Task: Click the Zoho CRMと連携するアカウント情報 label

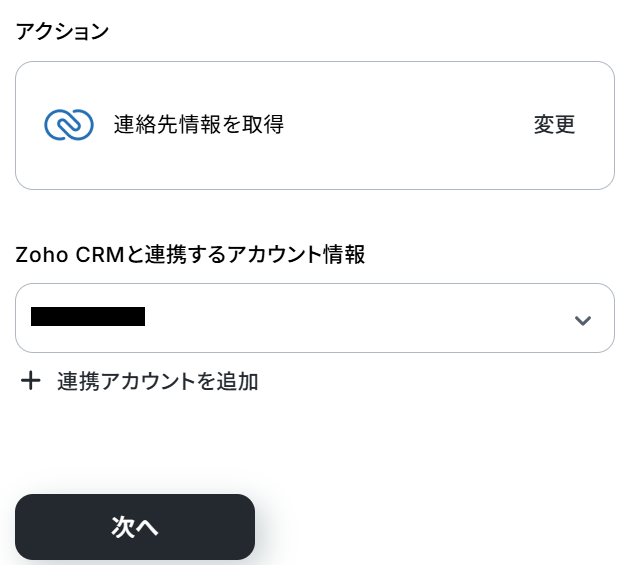Action: [x=190, y=255]
